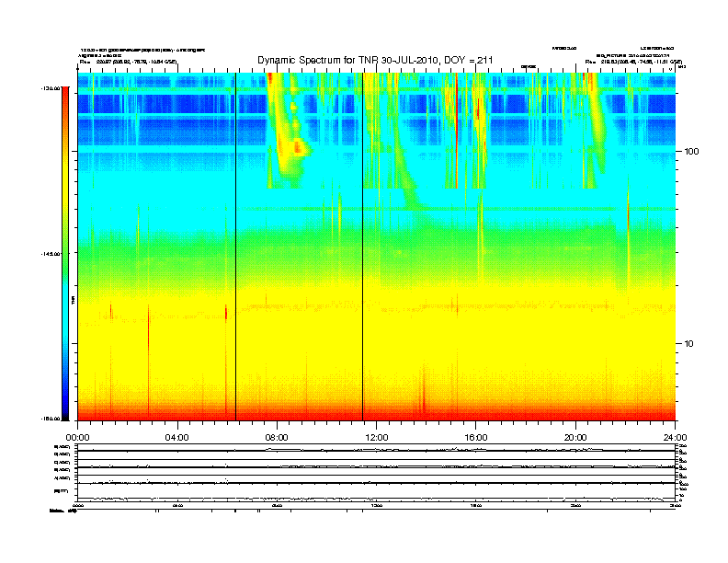The height and width of the screenshot is (563, 728).
Task: Click the 12:00 time axis label
Action: (377, 438)
